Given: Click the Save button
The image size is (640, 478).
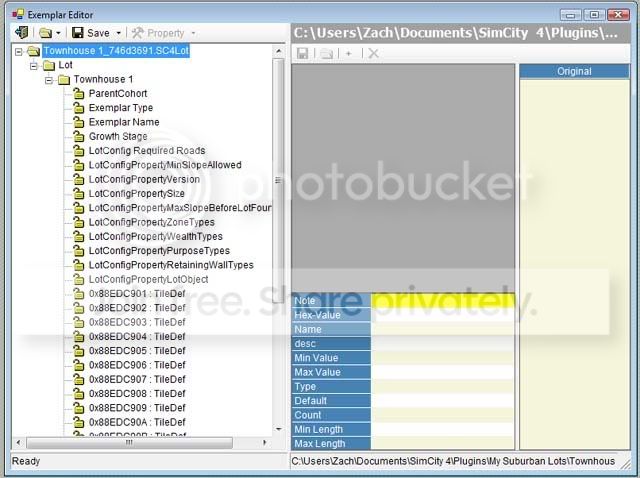Looking at the screenshot, I should point(91,33).
